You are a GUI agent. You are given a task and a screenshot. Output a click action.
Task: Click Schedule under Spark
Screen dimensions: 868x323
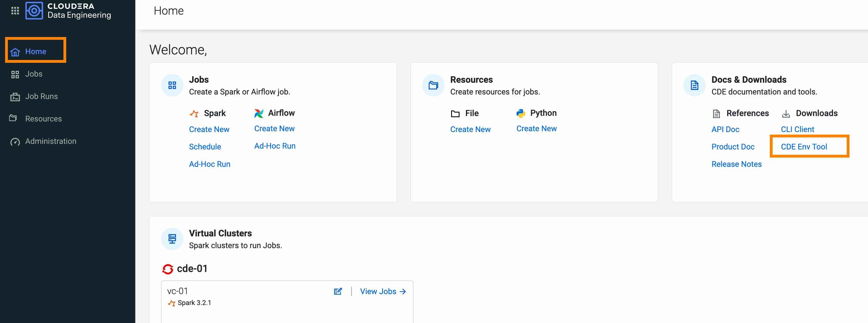pyautogui.click(x=205, y=147)
